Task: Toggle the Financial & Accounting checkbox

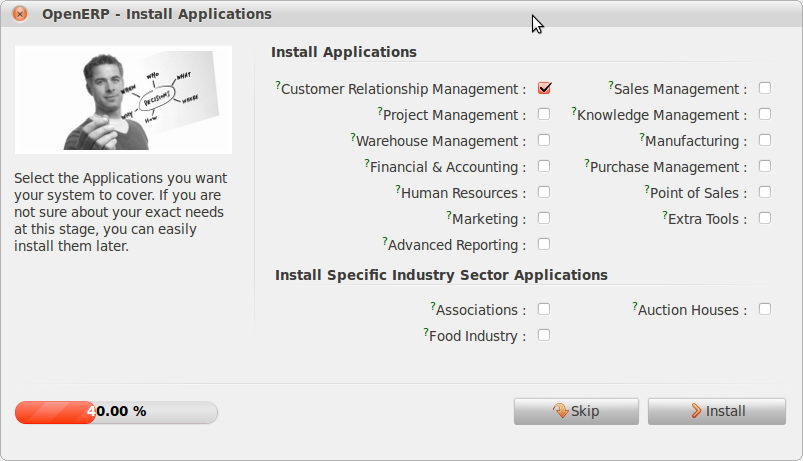Action: (544, 166)
